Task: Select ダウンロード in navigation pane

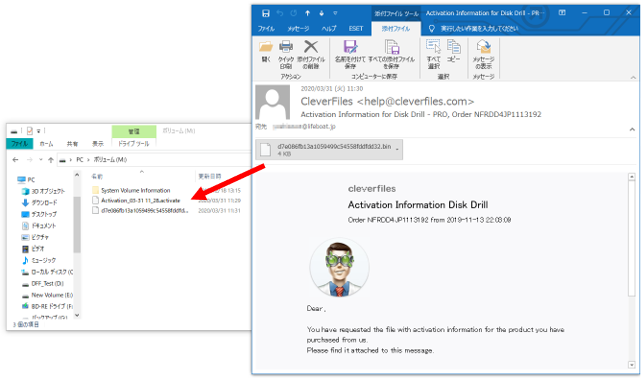Action: pyautogui.click(x=39, y=203)
